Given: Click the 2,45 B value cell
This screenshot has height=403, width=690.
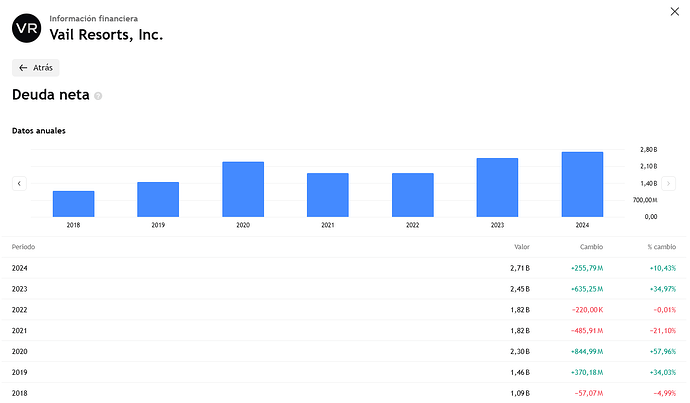Looking at the screenshot, I should coord(520,289).
